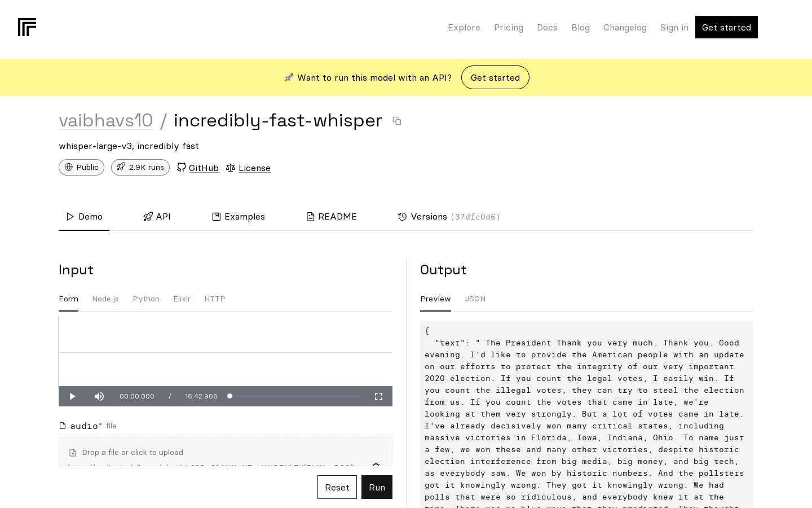Play the audio file
This screenshot has height=508, width=812.
coord(72,396)
